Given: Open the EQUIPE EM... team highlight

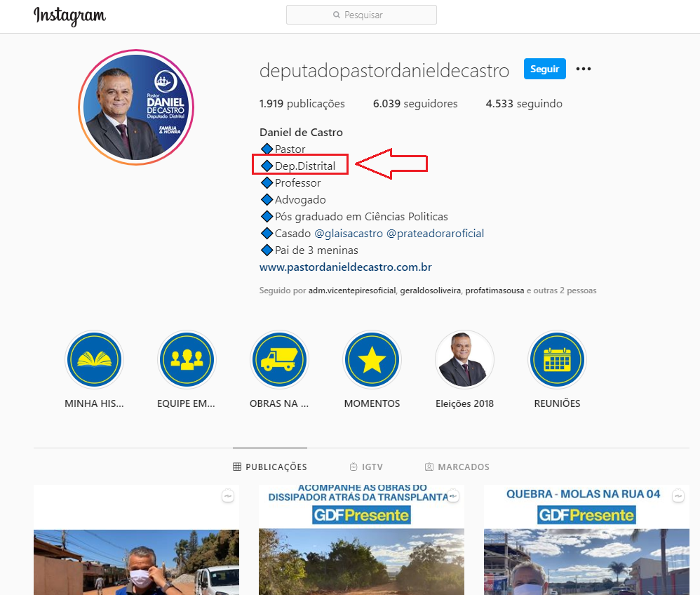Looking at the screenshot, I should click(x=187, y=360).
